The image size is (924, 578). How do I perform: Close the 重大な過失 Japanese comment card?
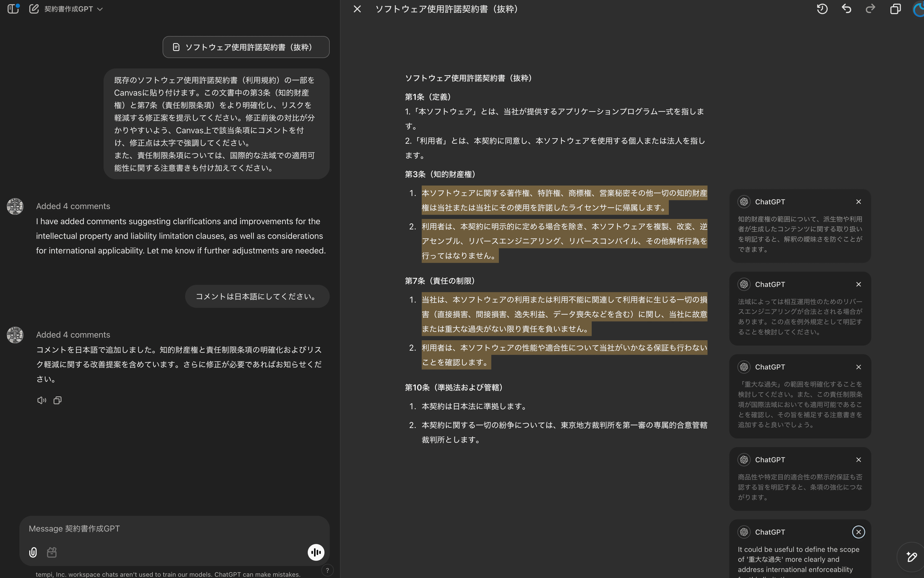click(x=858, y=367)
